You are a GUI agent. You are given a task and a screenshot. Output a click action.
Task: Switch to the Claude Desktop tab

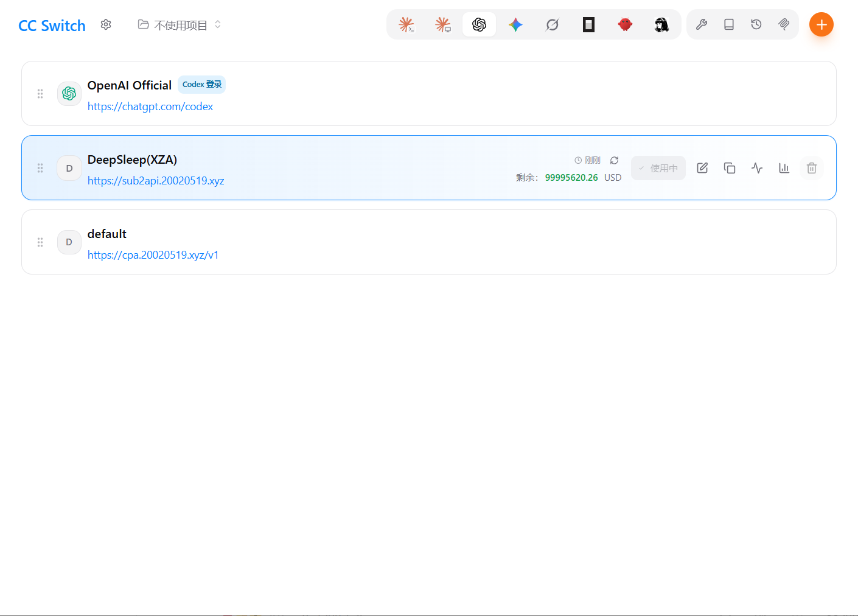442,24
